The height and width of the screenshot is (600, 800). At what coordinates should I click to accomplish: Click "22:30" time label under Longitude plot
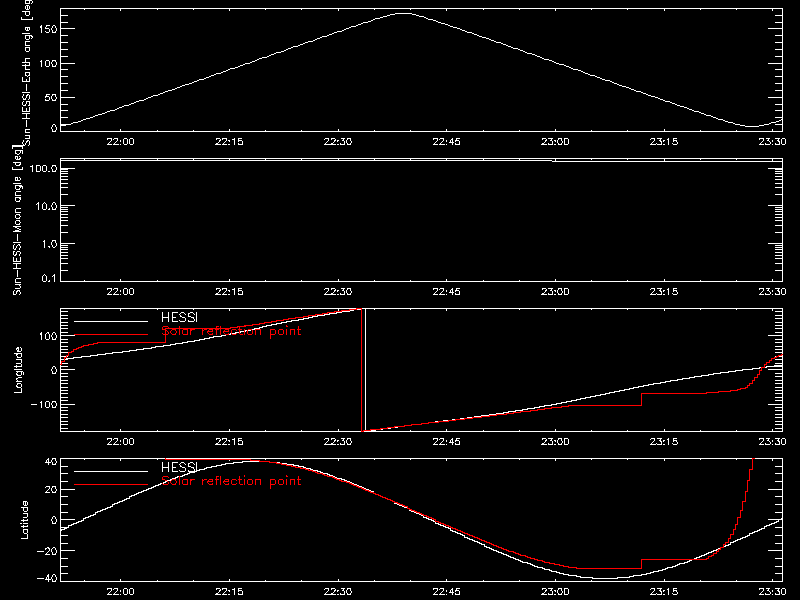click(x=338, y=441)
